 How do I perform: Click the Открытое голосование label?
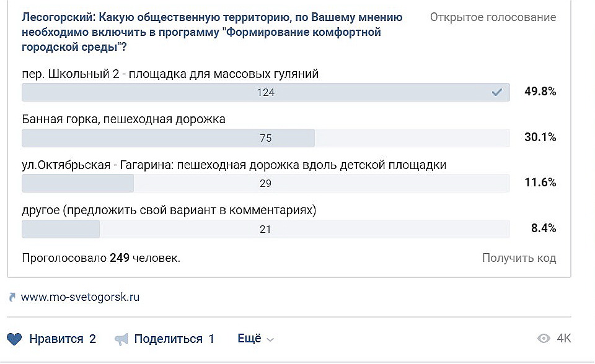(x=493, y=17)
